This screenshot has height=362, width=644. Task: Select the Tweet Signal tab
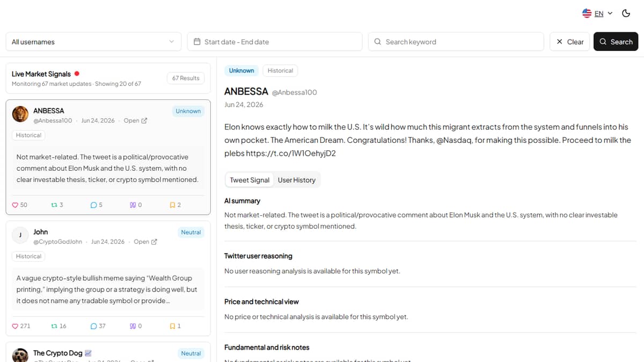tap(250, 180)
